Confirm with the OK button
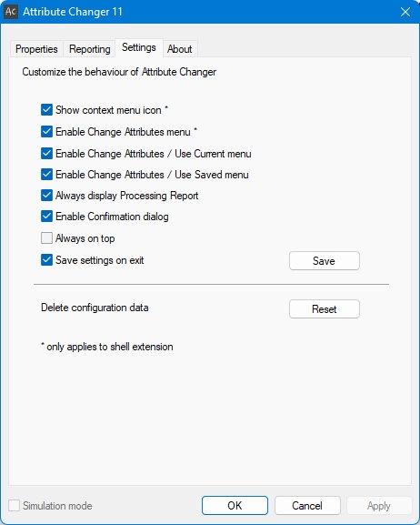 (235, 506)
